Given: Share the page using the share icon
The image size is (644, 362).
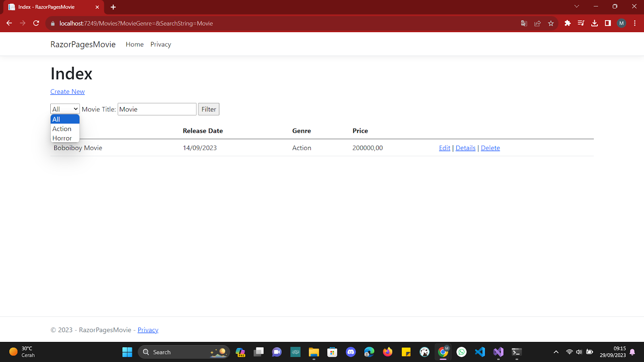Looking at the screenshot, I should pos(537,23).
